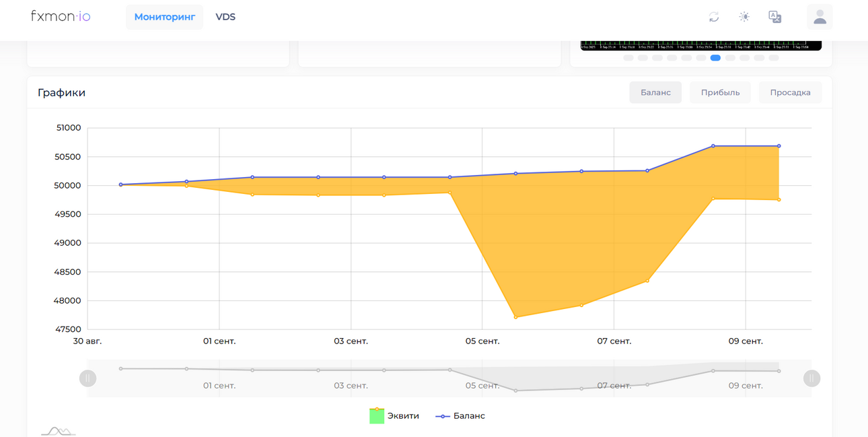The height and width of the screenshot is (437, 868).
Task: Click navigator's 01 сент. label
Action: point(219,386)
